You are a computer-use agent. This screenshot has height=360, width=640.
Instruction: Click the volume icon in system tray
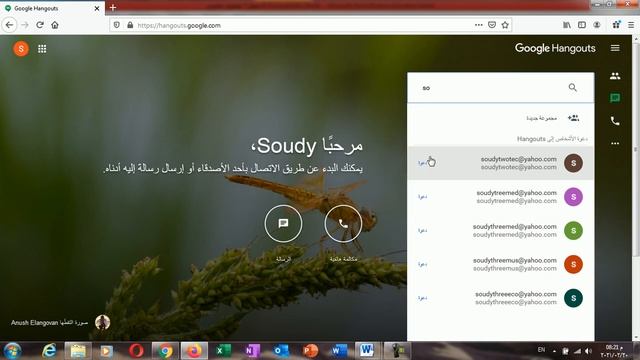click(588, 351)
